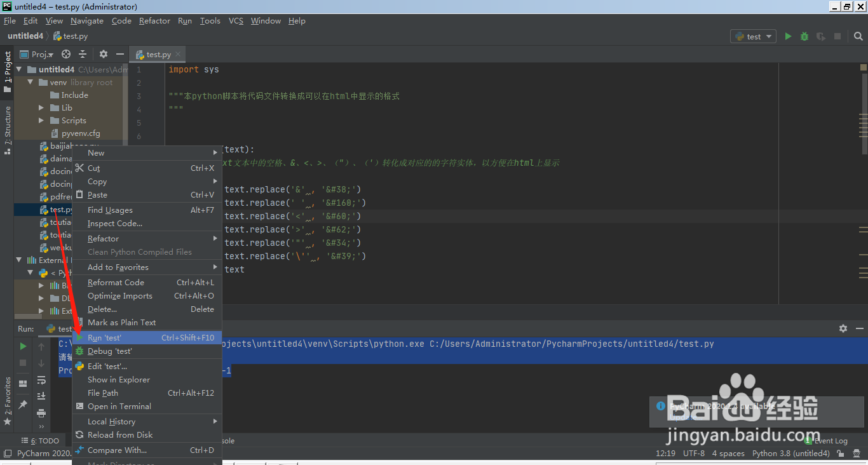Toggle Soft-Wrap icon in Run panel
The height and width of the screenshot is (465, 868).
(41, 380)
